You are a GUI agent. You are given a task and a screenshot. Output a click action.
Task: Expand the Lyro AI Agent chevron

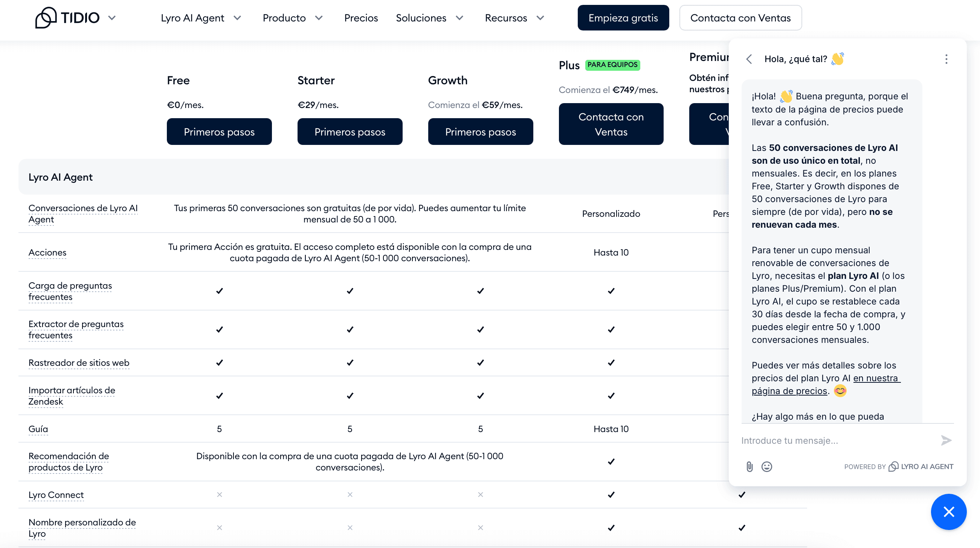point(237,18)
